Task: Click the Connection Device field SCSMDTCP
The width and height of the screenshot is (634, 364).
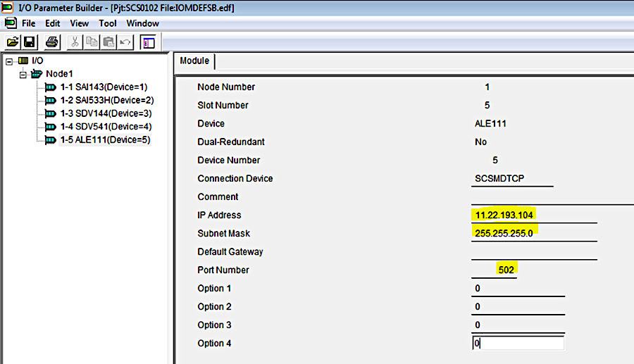Action: [512, 179]
